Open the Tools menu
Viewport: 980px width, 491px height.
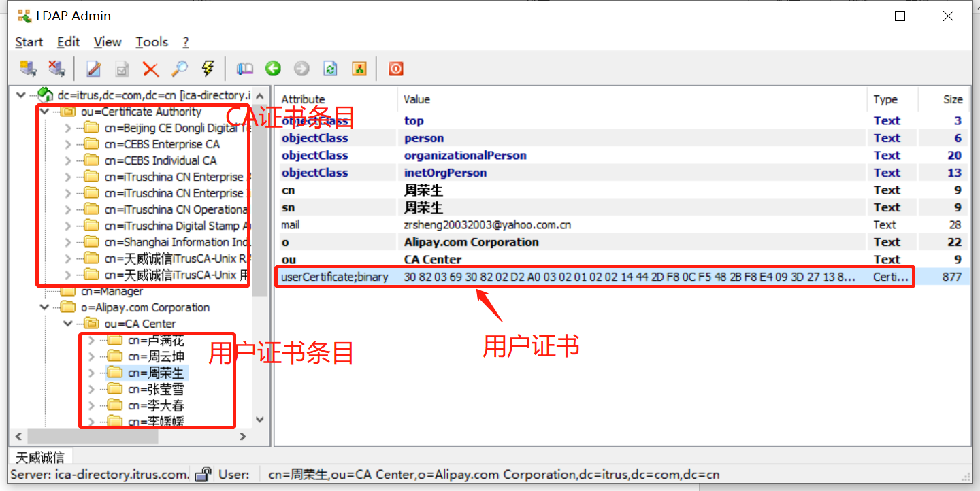[151, 42]
